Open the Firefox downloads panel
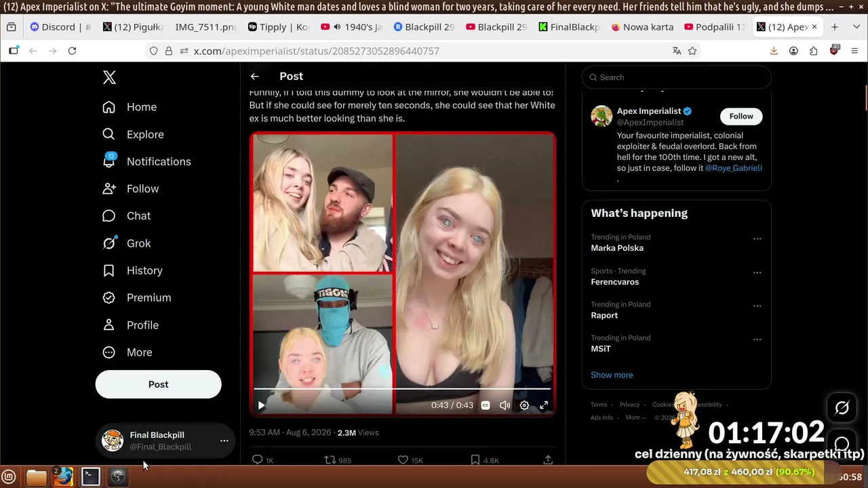The image size is (868, 488). [x=774, y=51]
